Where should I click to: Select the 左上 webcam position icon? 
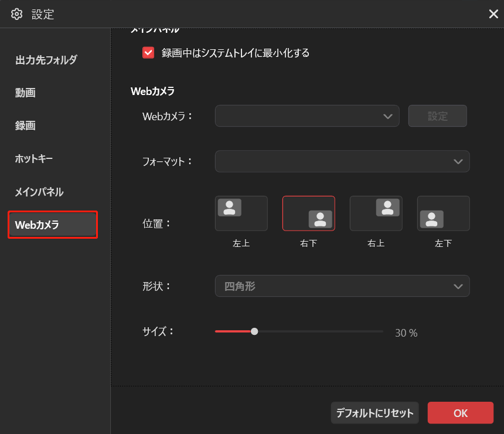[241, 213]
